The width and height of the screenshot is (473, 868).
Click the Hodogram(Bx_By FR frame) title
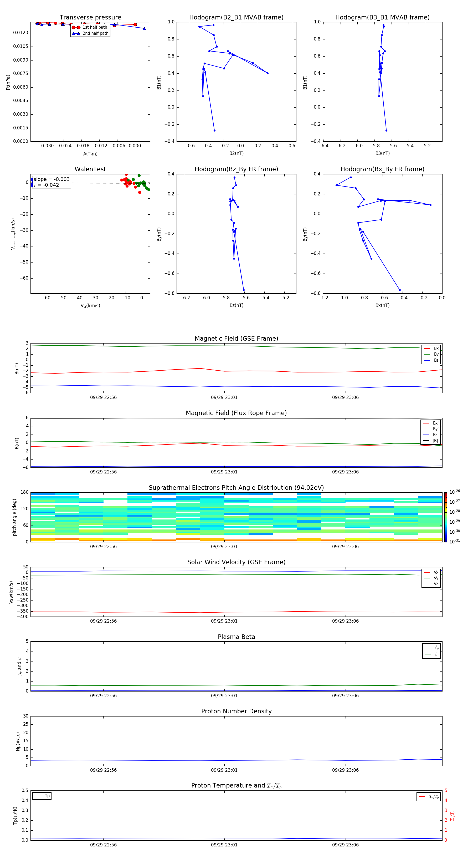(382, 169)
